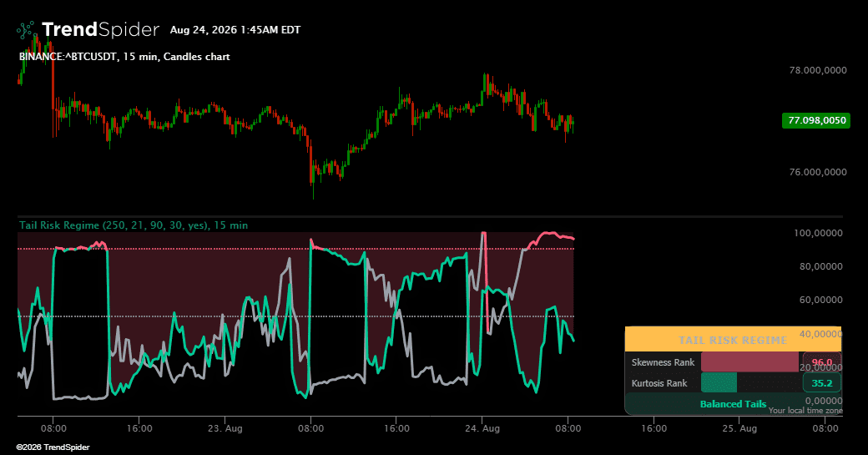
Task: Click the current price tag 77.098,0050
Action: point(816,120)
